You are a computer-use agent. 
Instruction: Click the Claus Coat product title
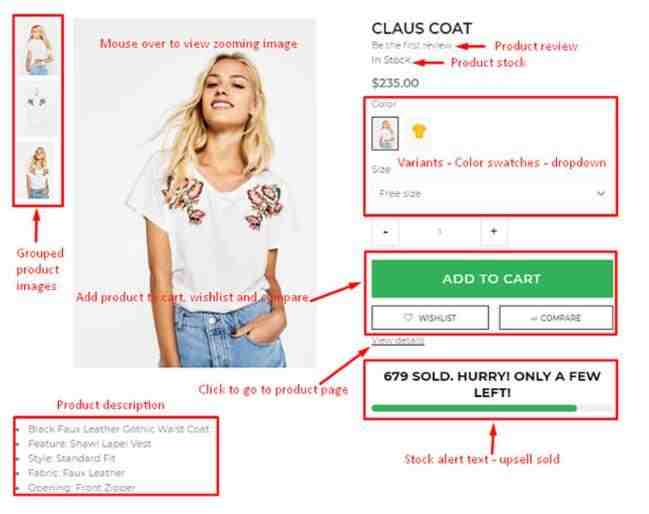[421, 29]
